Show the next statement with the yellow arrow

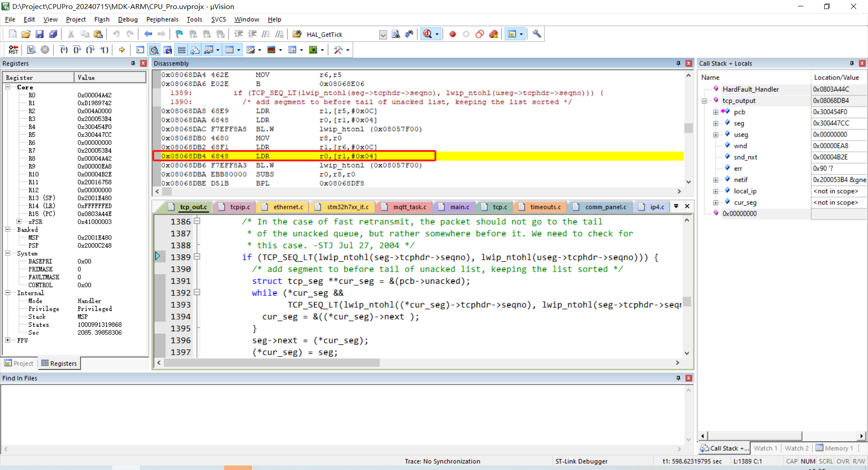click(x=122, y=50)
